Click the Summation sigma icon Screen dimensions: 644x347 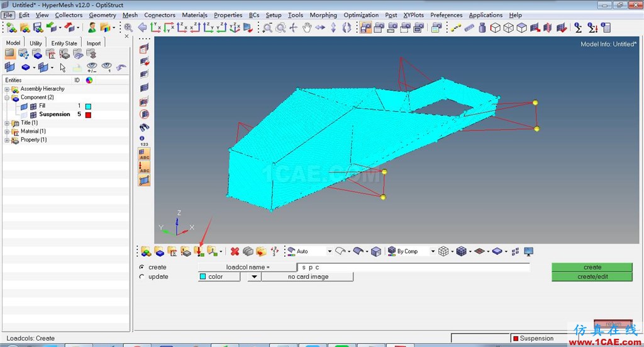pos(579,28)
